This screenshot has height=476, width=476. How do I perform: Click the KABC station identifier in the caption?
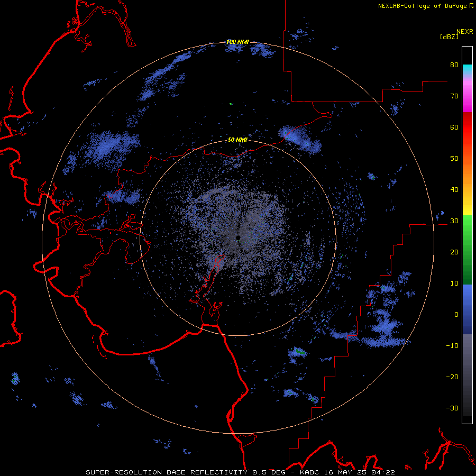[310, 472]
